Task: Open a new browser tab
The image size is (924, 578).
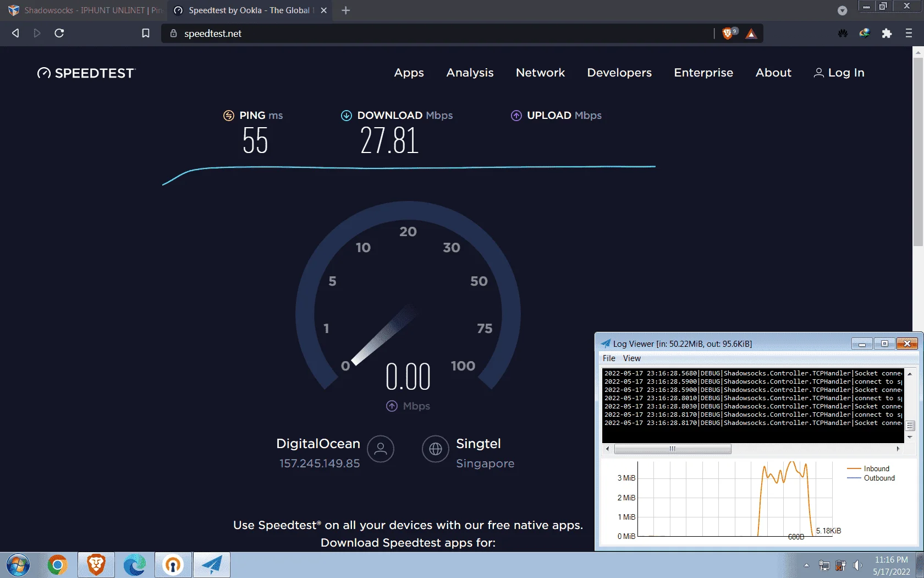Action: (x=345, y=10)
